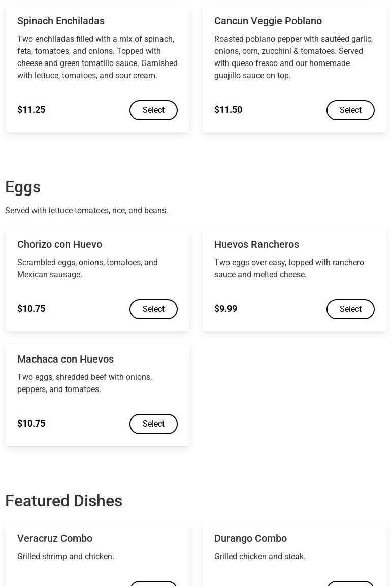Open Chorizo con Huevo item title
This screenshot has height=586, width=392.
59,245
